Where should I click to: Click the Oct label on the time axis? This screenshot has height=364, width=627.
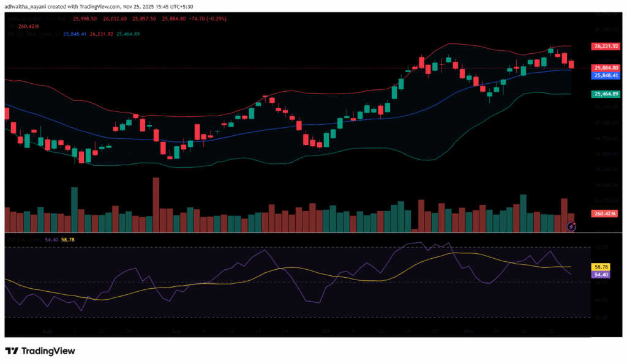326,330
